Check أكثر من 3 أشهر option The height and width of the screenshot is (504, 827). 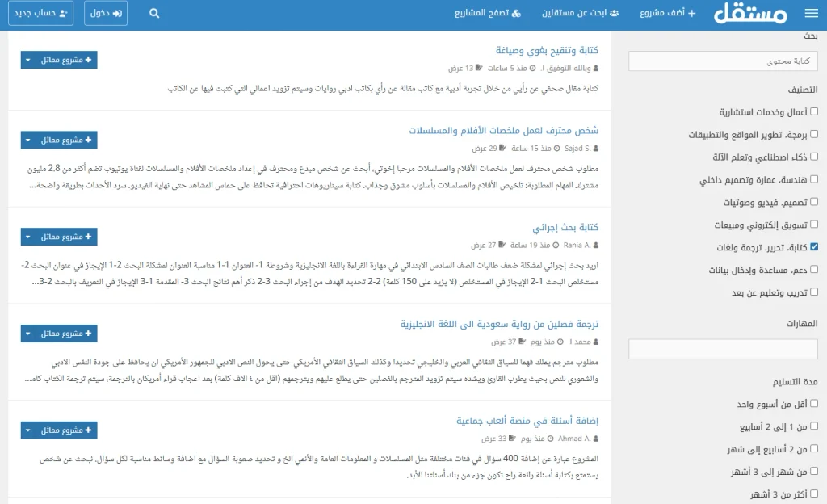coord(814,493)
